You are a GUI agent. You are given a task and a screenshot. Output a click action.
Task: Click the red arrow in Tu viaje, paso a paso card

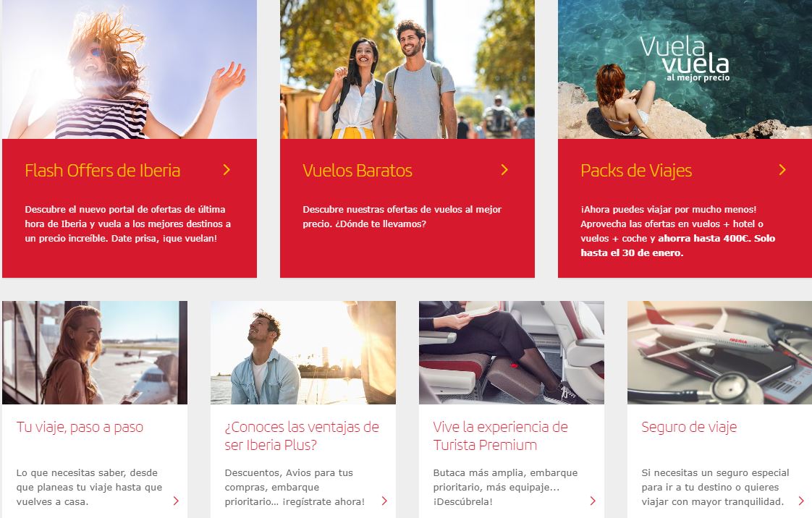[x=176, y=501]
